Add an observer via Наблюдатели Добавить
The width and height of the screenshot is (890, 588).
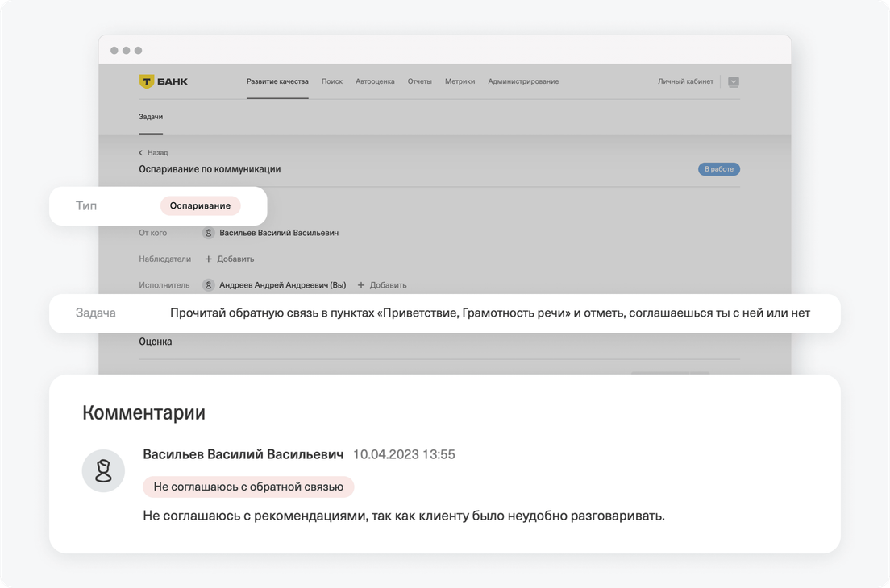230,259
